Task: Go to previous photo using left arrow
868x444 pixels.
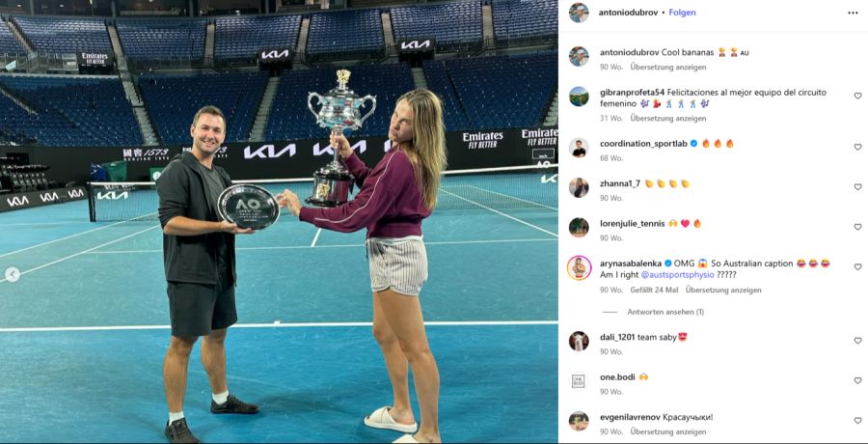Action: click(13, 274)
